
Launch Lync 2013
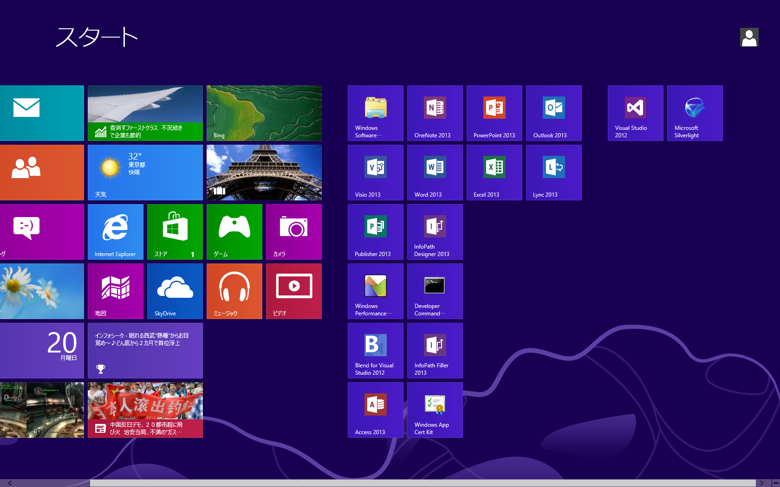click(x=554, y=172)
